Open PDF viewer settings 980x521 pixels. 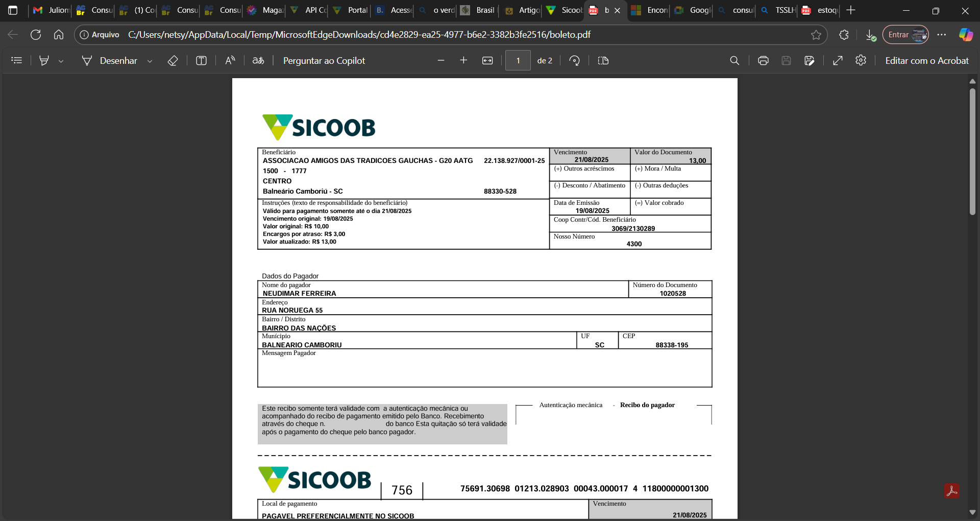click(x=861, y=60)
